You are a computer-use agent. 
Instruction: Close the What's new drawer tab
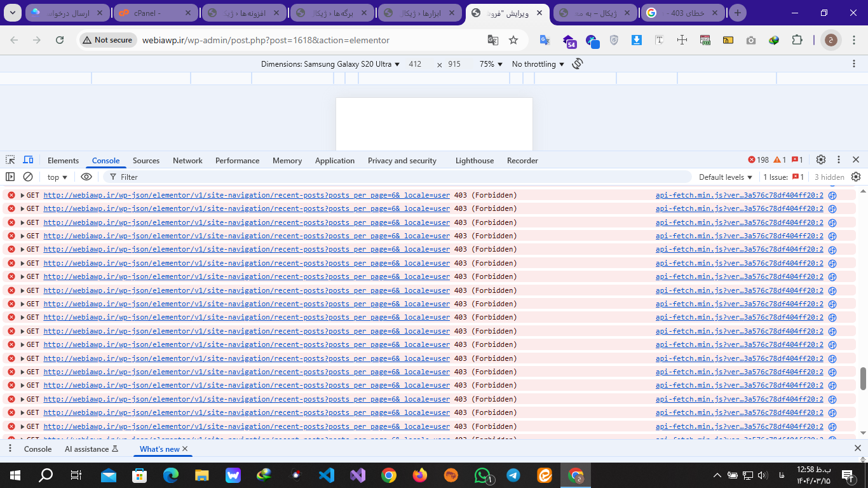[185, 449]
